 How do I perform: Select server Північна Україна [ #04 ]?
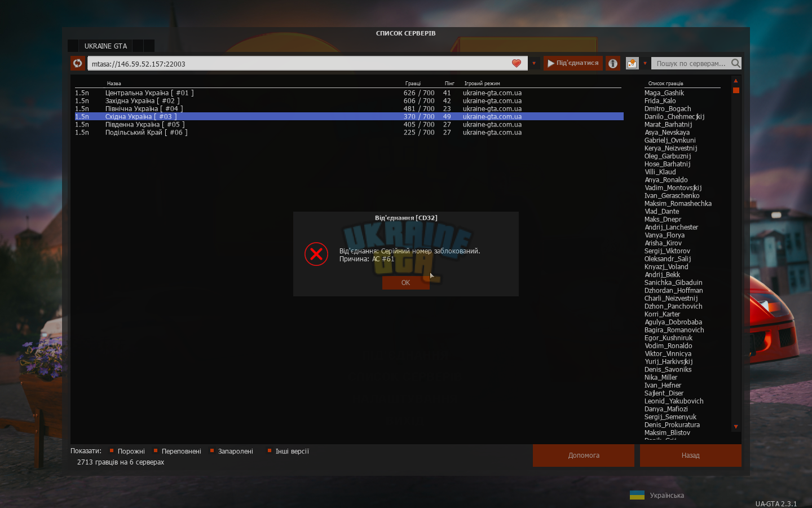[349, 108]
